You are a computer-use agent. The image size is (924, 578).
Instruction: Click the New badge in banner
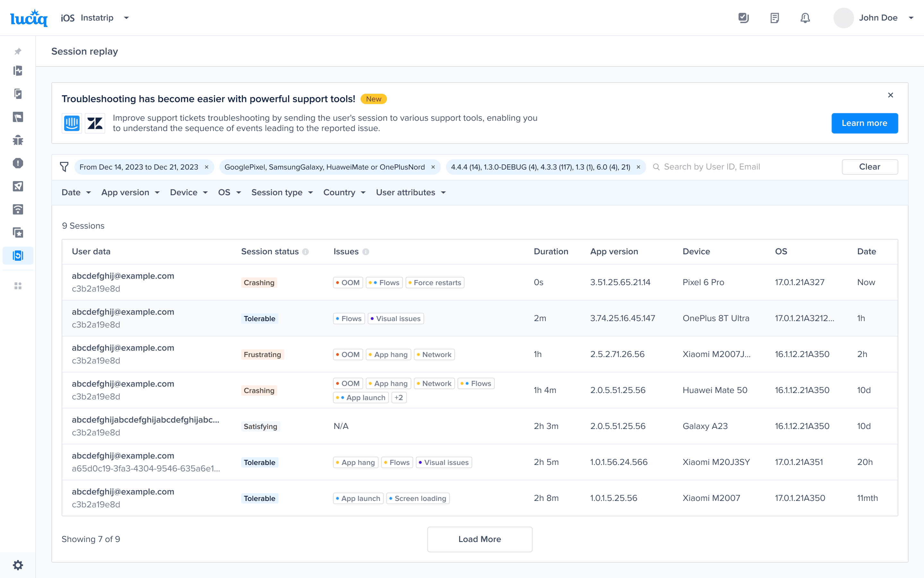(x=373, y=99)
